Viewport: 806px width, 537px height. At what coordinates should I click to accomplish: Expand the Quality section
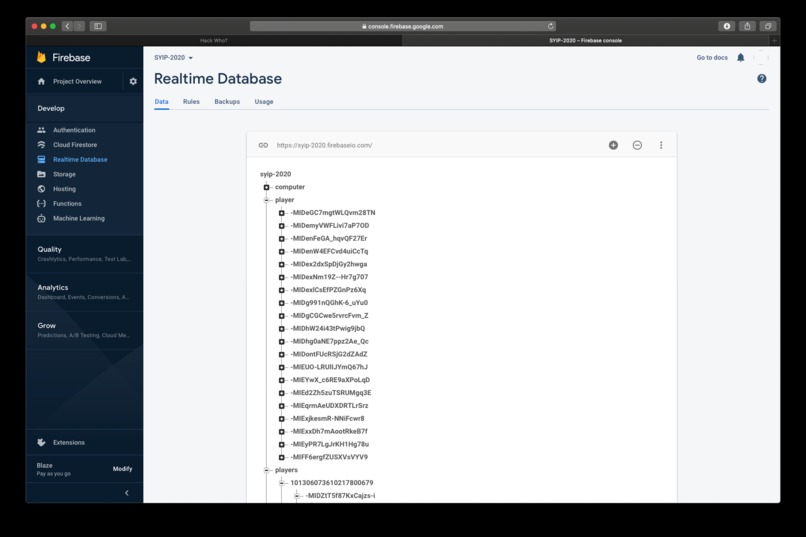(x=84, y=254)
